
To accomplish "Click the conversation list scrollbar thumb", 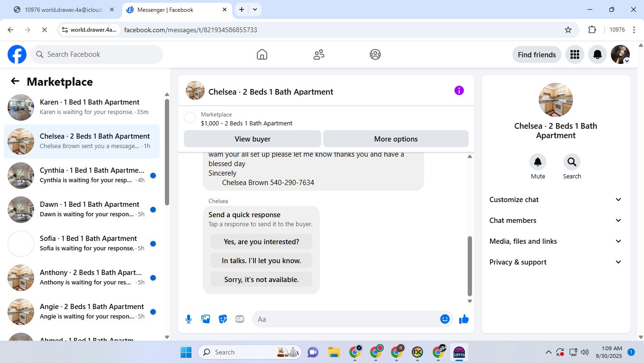I will (167, 151).
